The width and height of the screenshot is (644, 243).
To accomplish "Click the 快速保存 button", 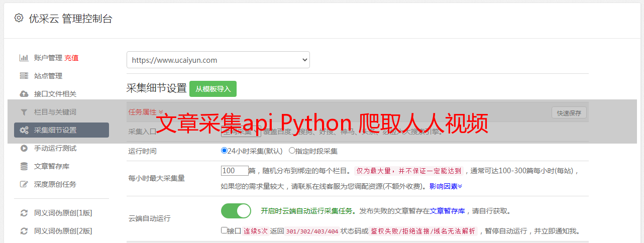I will click(x=569, y=113).
